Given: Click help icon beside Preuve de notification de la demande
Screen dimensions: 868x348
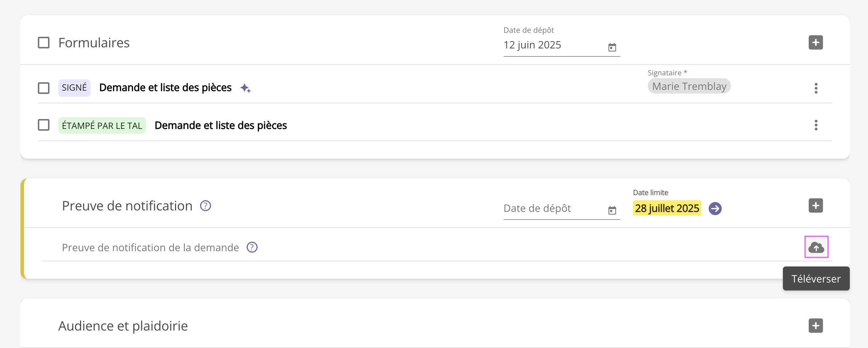Looking at the screenshot, I should click(252, 248).
